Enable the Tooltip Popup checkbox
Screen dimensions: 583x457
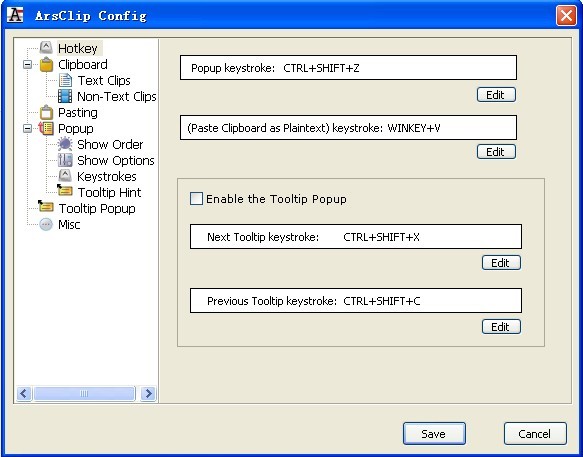pos(196,199)
